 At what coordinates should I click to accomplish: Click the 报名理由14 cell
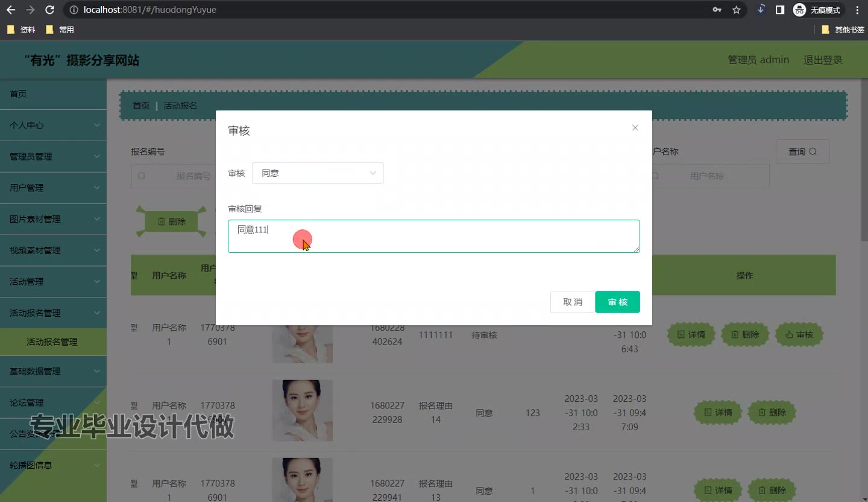click(x=436, y=413)
